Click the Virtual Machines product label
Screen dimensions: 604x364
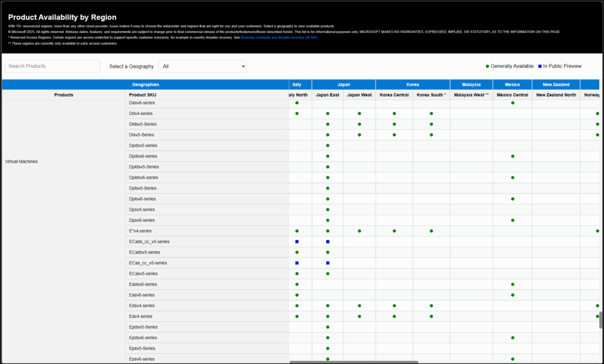(22, 162)
